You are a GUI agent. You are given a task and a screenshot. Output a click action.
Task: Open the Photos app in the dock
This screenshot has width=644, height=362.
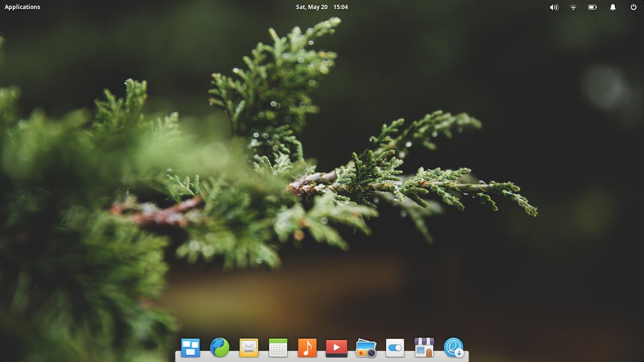366,347
